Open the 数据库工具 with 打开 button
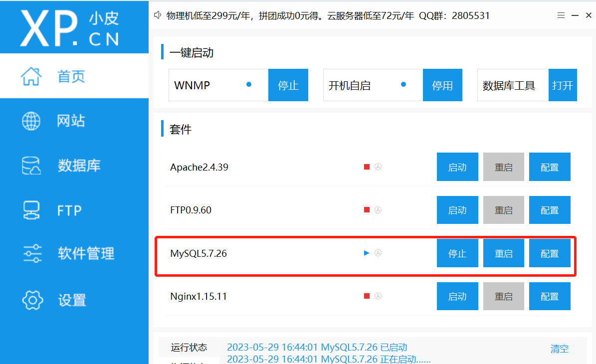Screen dimensions: 596x364 [563, 85]
